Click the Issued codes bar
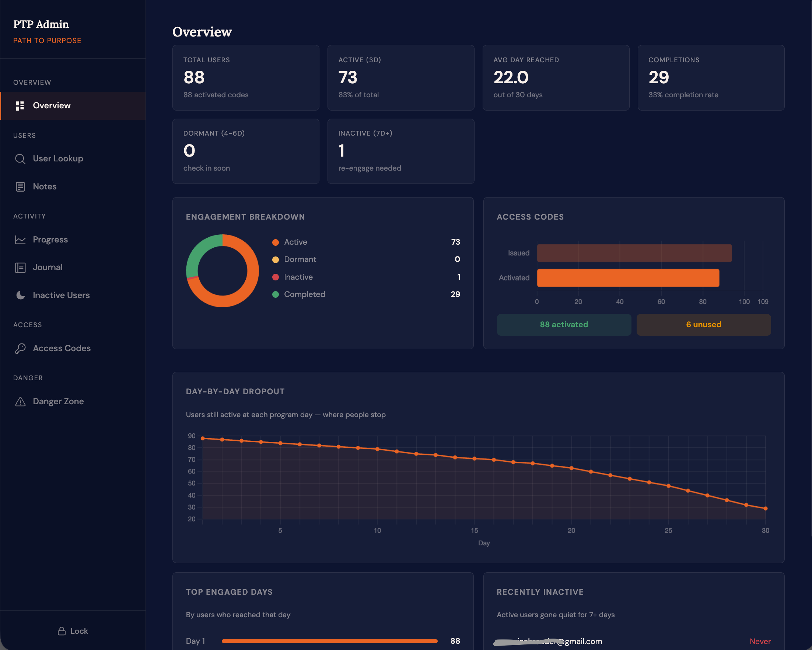This screenshot has width=812, height=650. (x=634, y=253)
